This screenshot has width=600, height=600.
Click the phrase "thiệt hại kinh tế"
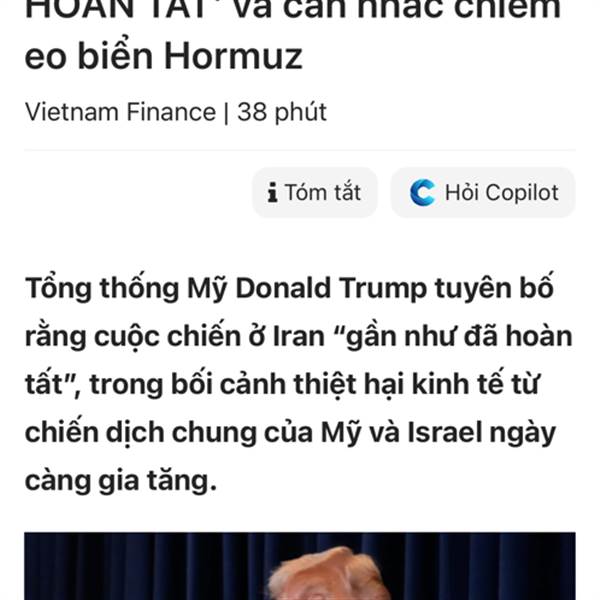[386, 385]
